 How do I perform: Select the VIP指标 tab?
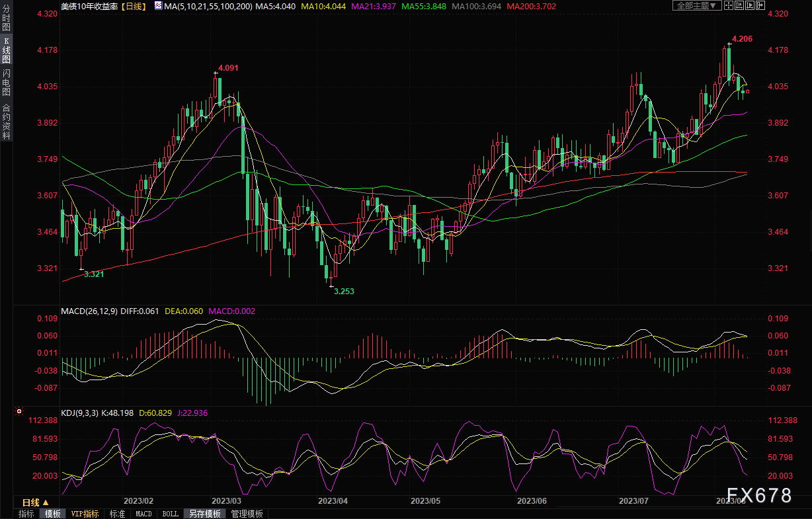(85, 514)
